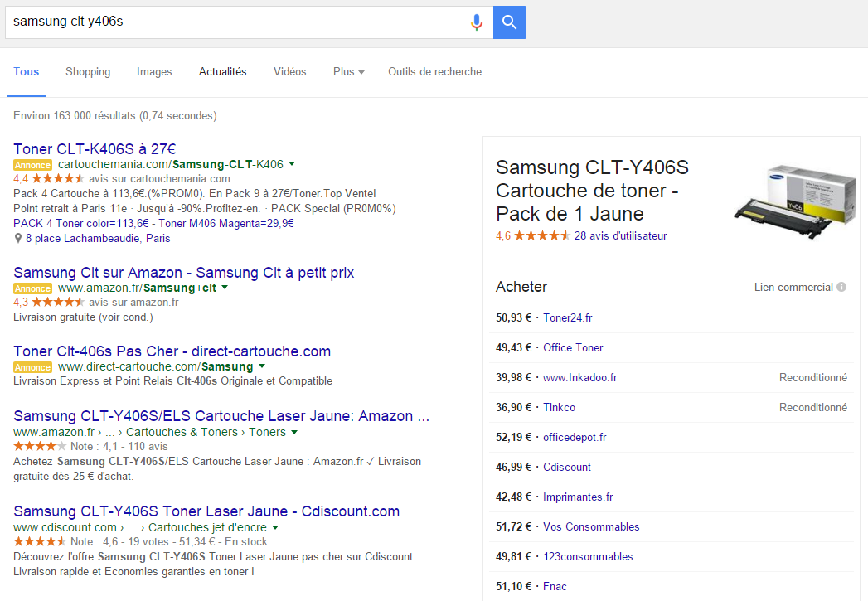Open the Vos Consommables seller link
This screenshot has height=601, width=868.
[591, 527]
